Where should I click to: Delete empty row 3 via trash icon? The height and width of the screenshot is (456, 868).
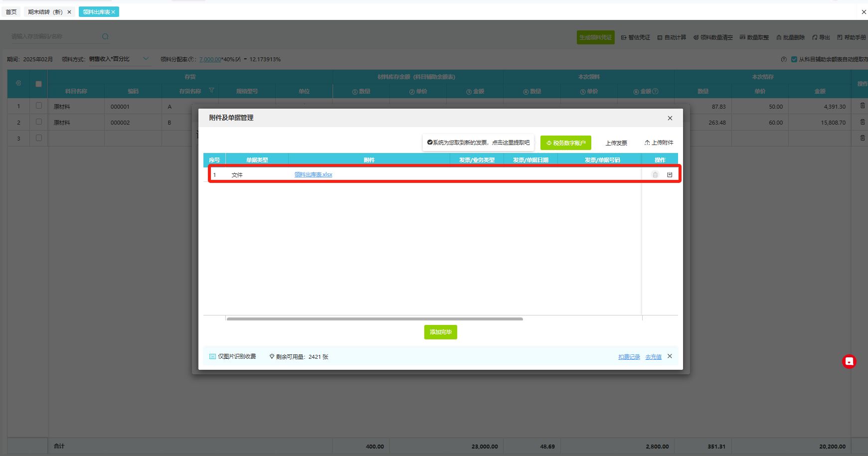[x=863, y=138]
